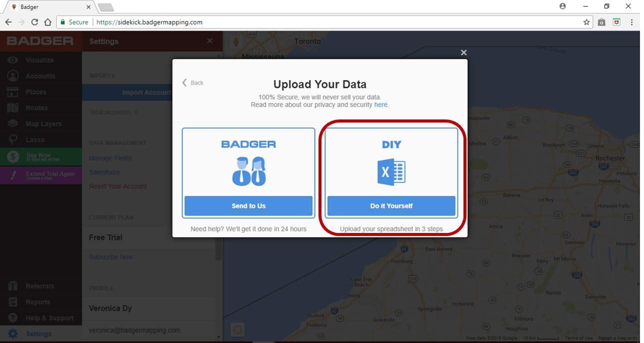Click the Buy Now dollar icon
The image size is (644, 343).
tap(13, 156)
